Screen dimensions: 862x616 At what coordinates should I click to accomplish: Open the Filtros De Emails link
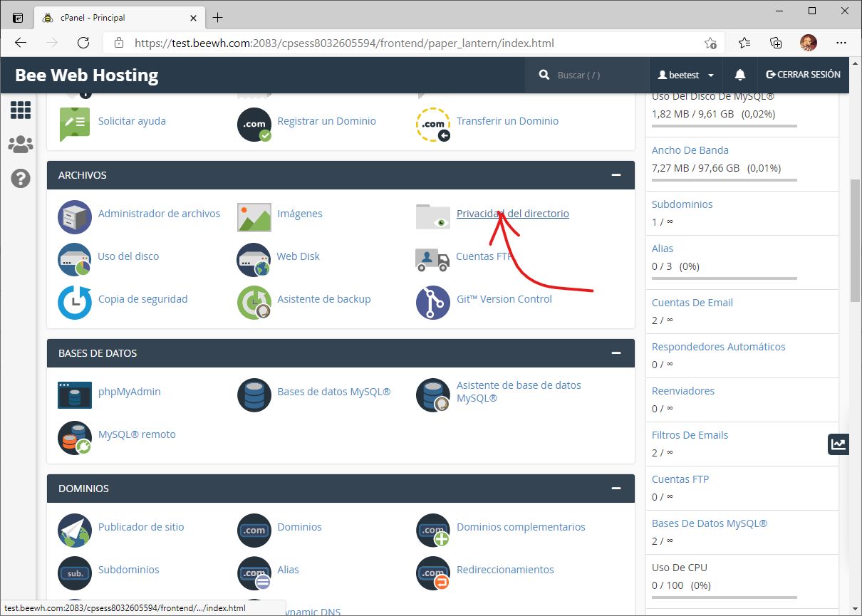coord(690,435)
